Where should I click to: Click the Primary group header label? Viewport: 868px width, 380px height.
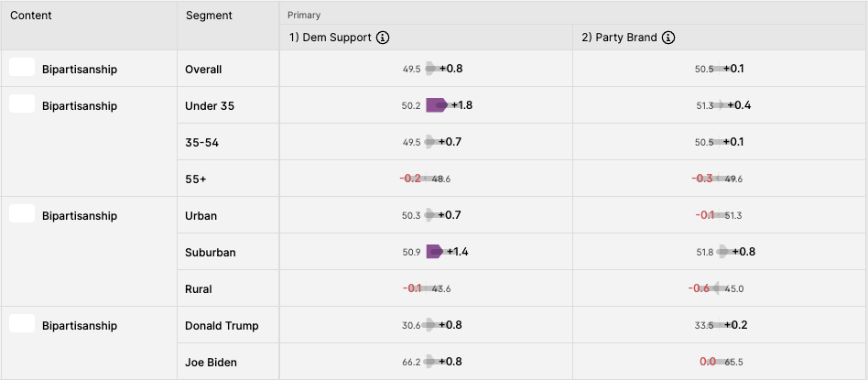(304, 15)
